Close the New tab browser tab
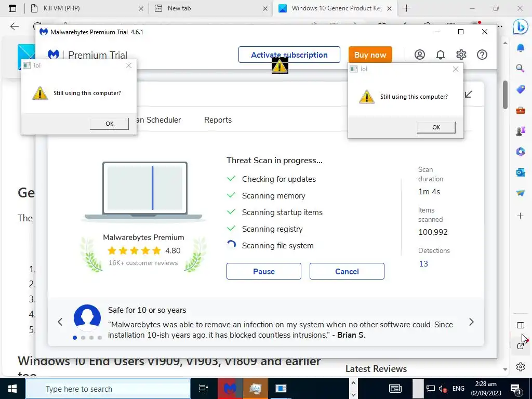Screen dimensions: 532x399 (x=265, y=9)
